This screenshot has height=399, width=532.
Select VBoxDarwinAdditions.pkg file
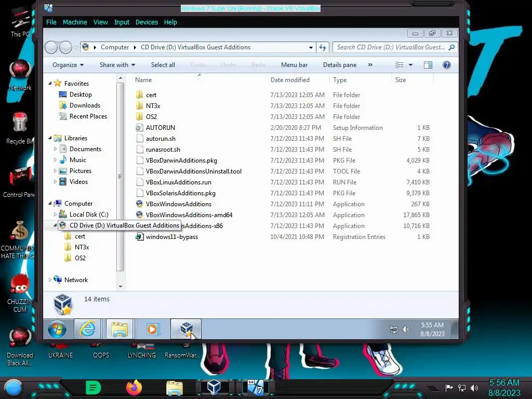click(x=181, y=160)
